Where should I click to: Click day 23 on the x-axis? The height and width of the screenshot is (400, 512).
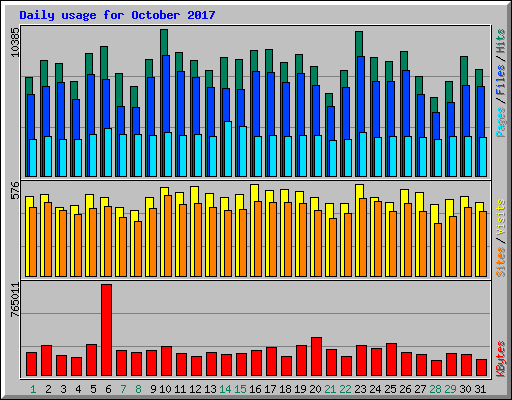360,389
